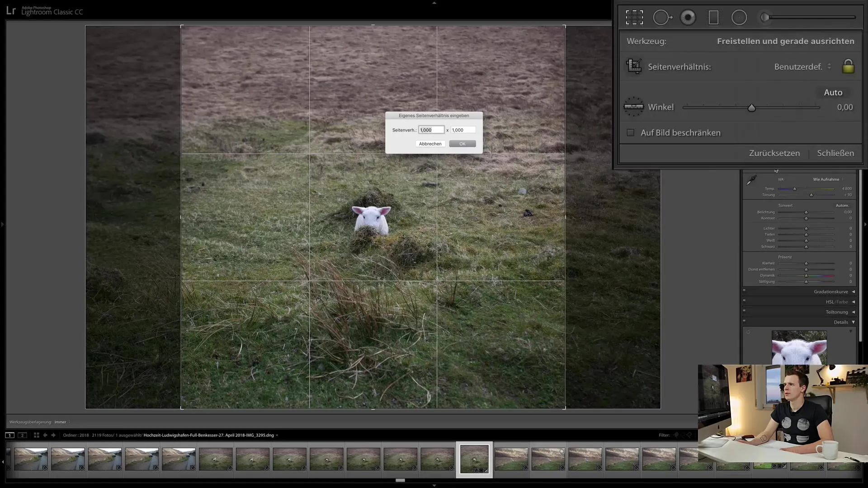Switch to main window 1 button

coord(9,435)
